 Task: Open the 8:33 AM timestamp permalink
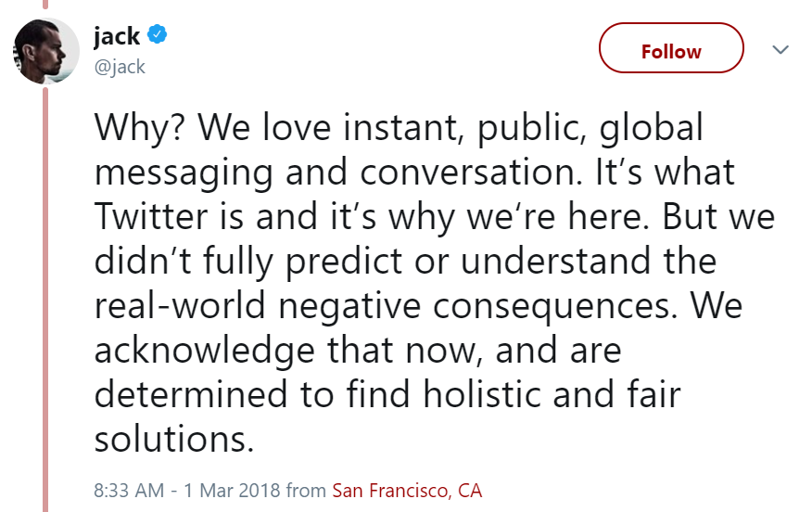129,491
